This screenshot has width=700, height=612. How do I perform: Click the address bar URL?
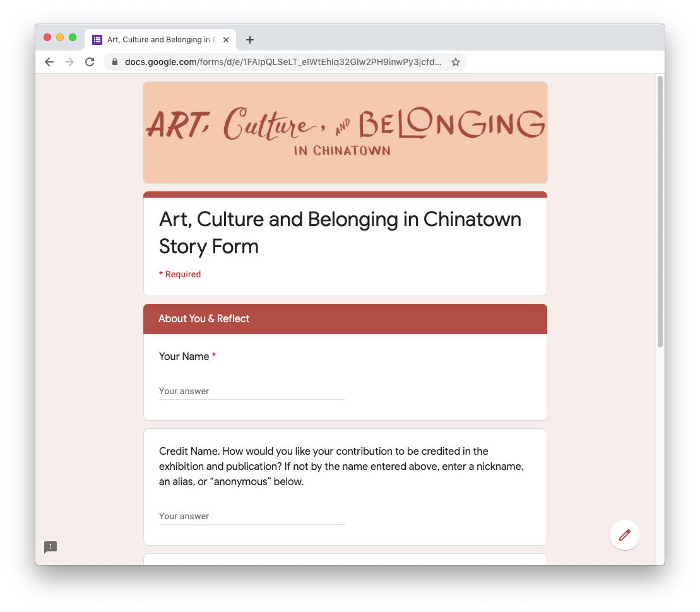pos(283,62)
